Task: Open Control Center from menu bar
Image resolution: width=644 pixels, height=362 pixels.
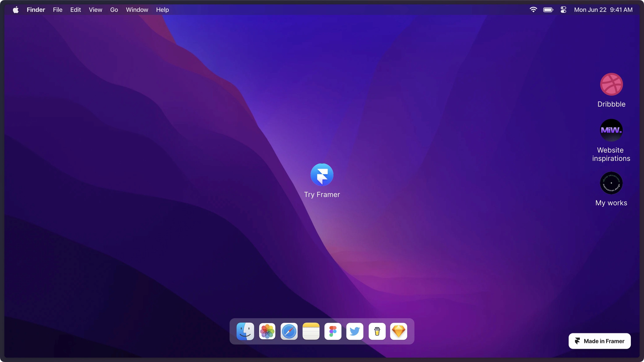Action: coord(563,10)
